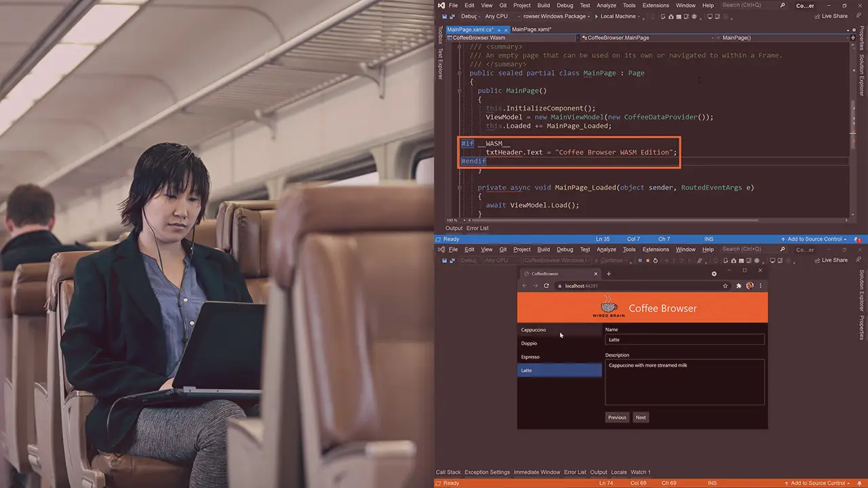Click Save All icon in the upper Visual Studio toolbar

tap(452, 16)
